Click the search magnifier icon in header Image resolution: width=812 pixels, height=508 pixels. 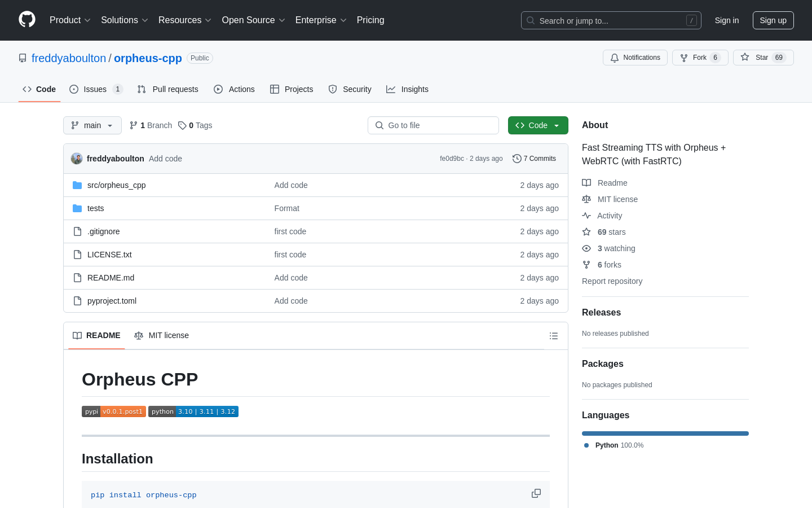[x=531, y=20]
